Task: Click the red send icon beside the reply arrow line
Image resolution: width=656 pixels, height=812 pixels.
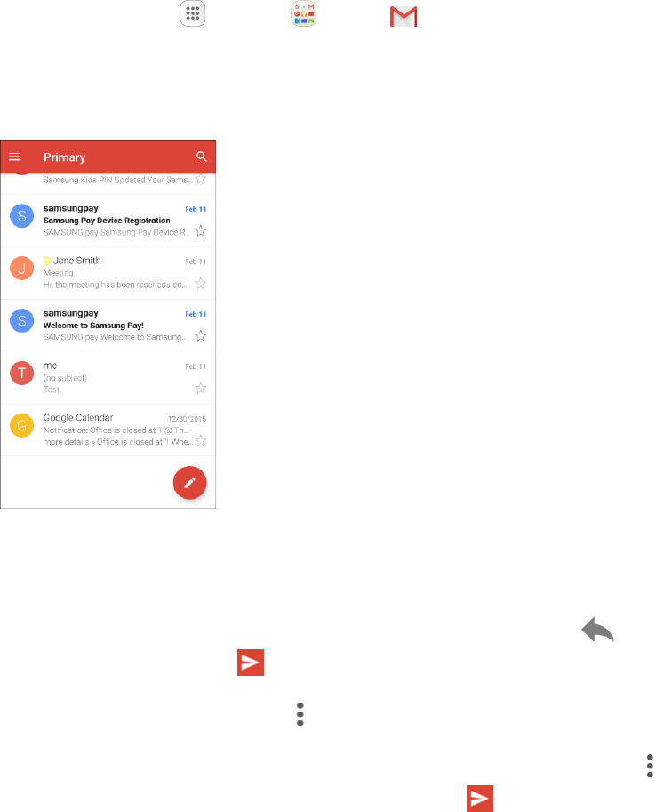Action: [251, 663]
